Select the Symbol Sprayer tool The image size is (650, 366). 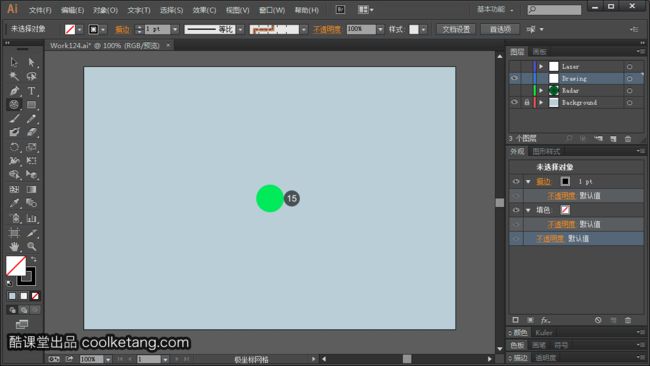coord(14,218)
